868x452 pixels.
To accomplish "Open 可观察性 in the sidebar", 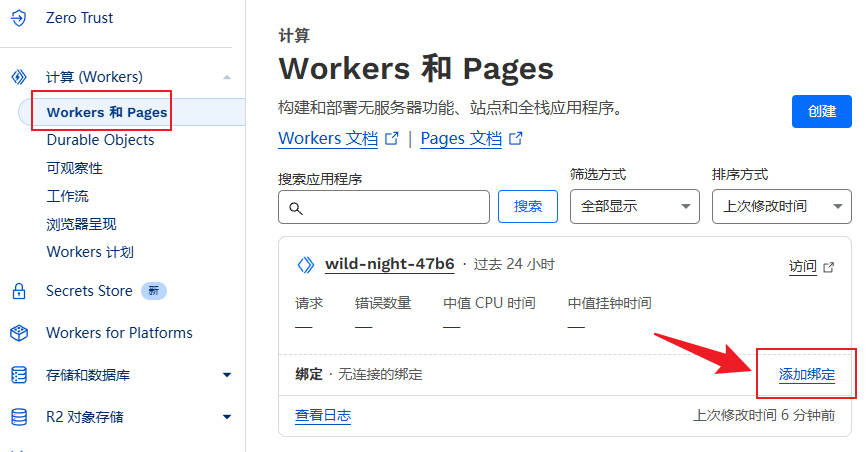I will point(74,168).
